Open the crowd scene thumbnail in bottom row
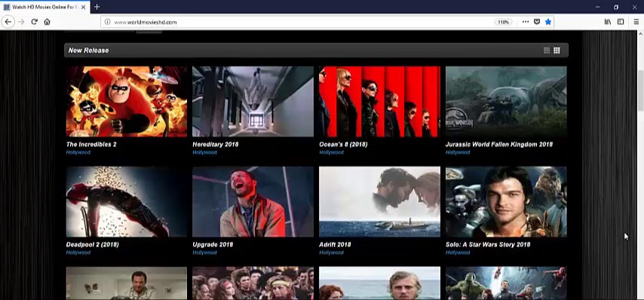 coord(253,283)
